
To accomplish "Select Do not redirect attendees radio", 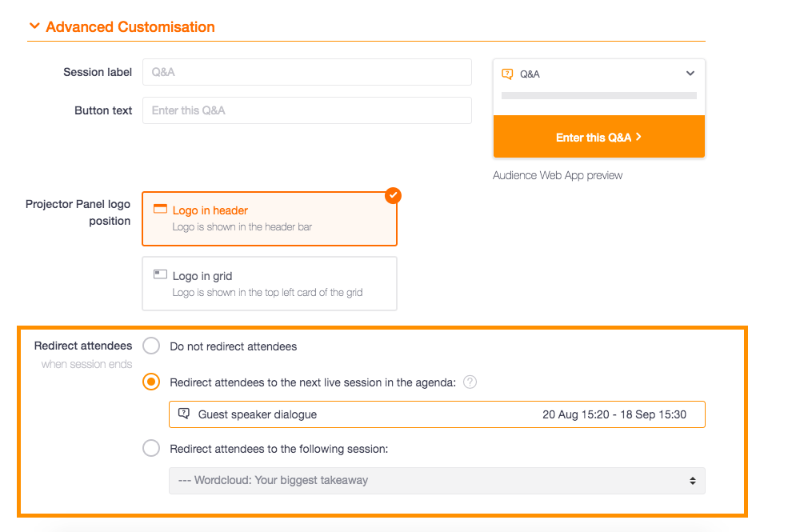I will (151, 346).
